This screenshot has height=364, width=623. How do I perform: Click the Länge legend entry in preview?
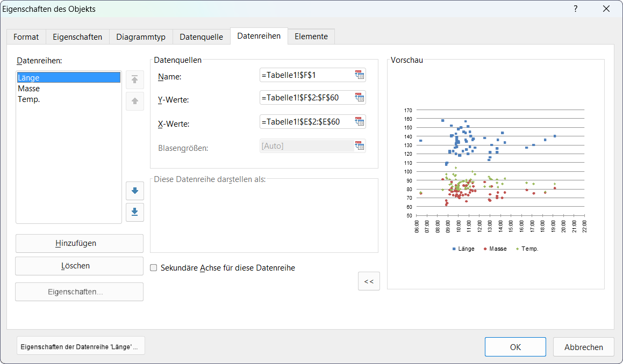(464, 249)
